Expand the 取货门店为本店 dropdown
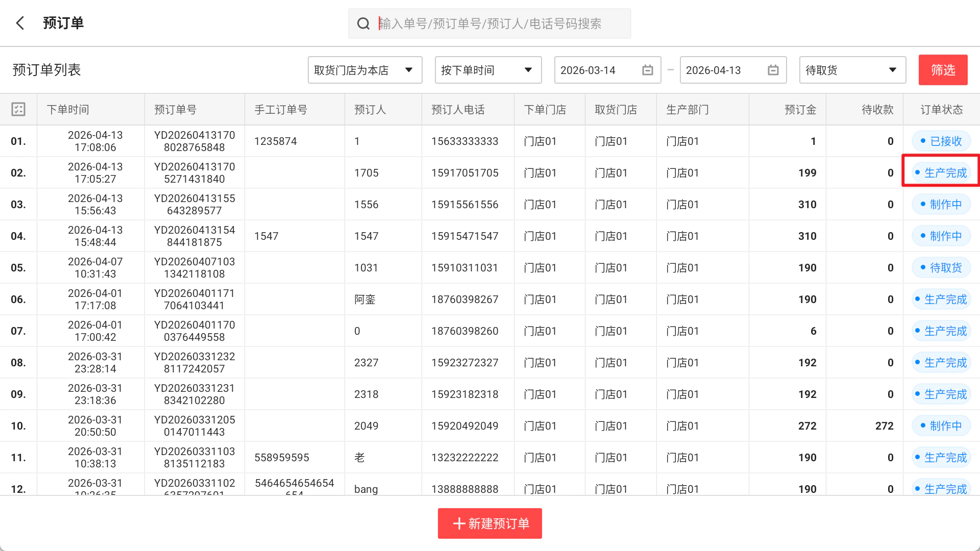 pyautogui.click(x=365, y=70)
